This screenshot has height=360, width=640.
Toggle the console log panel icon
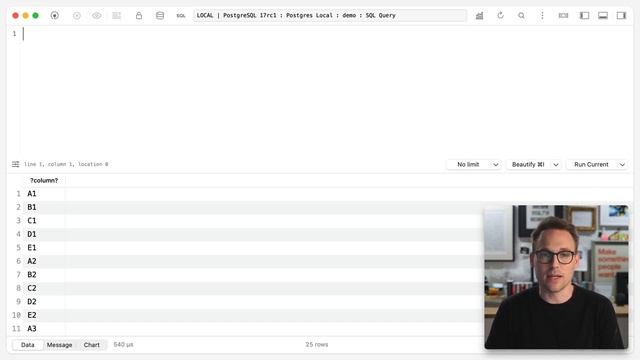(x=563, y=16)
